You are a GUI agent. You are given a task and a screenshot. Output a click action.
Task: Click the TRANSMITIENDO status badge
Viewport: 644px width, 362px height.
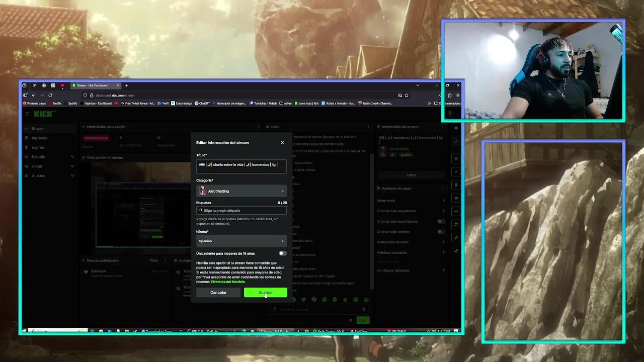coord(96,138)
